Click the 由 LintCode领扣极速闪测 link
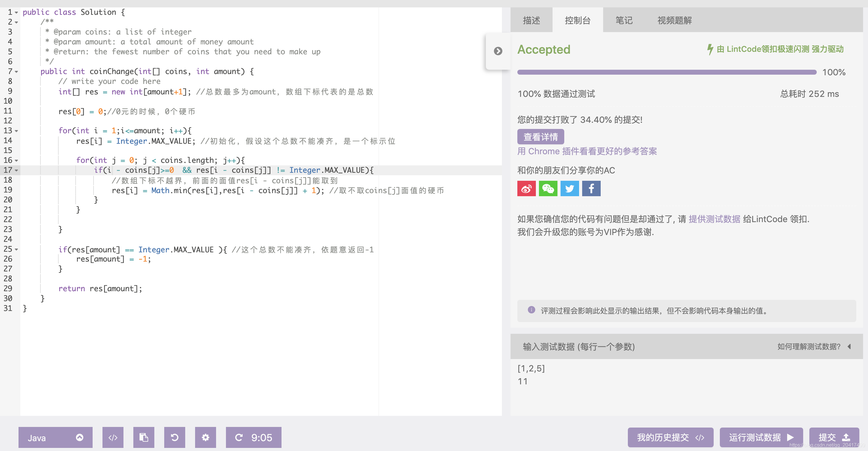The width and height of the screenshot is (868, 451). 780,49
